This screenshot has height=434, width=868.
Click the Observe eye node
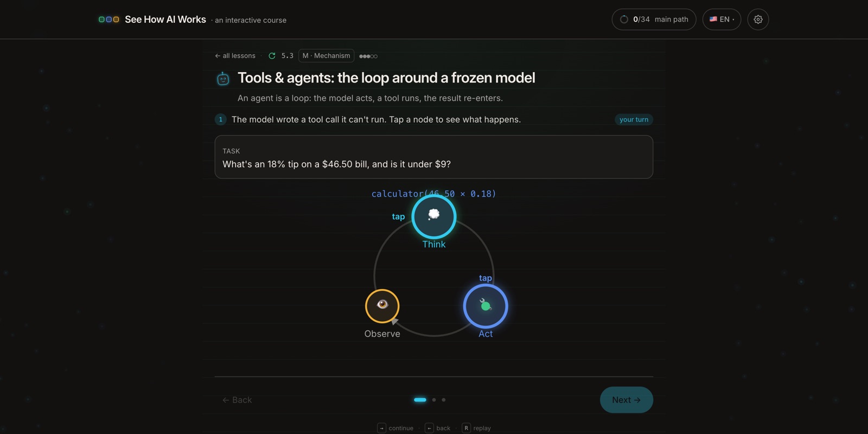[x=382, y=306]
